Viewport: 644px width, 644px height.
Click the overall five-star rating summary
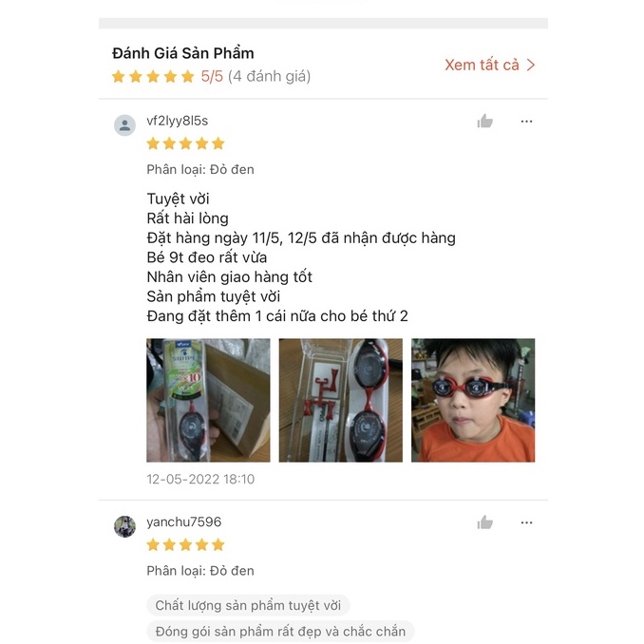[211, 76]
